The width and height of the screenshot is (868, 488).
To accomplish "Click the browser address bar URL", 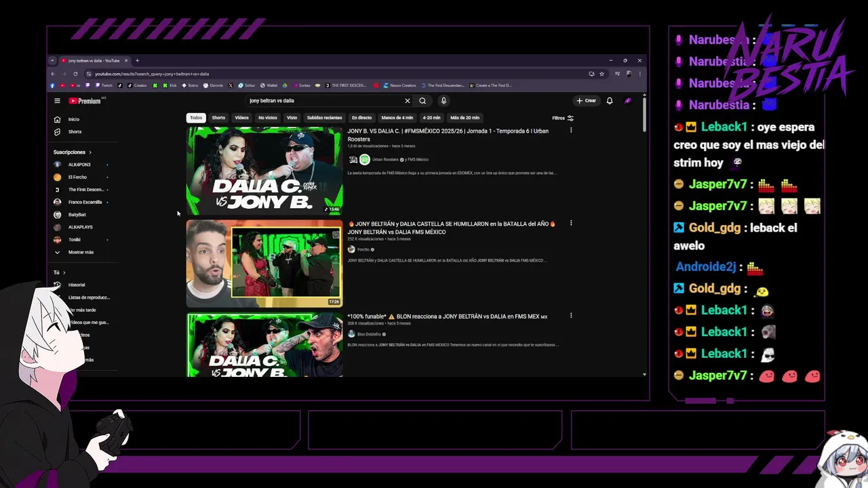I will 152,74.
